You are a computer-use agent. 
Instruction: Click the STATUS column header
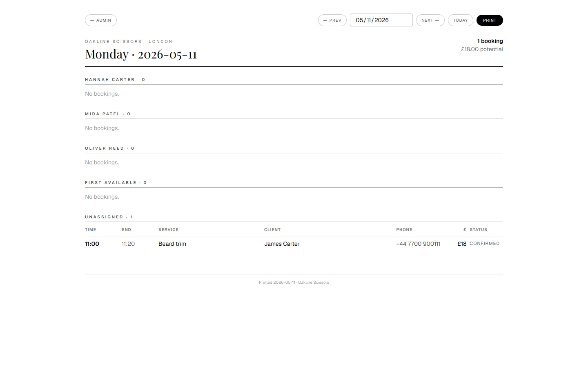479,230
